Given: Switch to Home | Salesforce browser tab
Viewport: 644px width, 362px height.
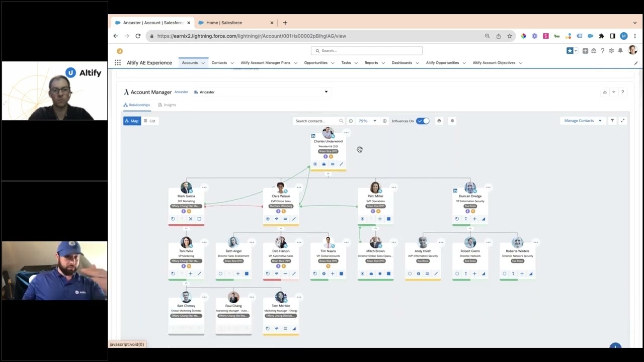Looking at the screenshot, I should point(224,23).
